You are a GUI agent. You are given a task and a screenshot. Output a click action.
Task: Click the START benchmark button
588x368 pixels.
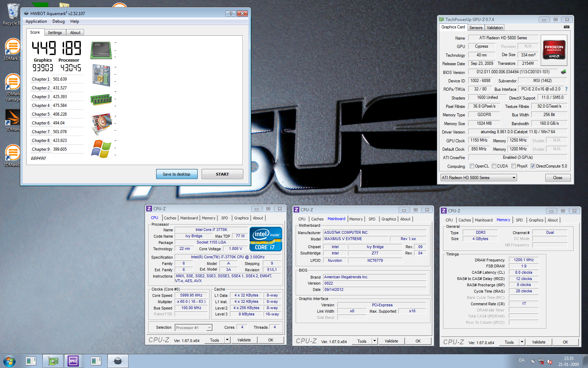pos(222,174)
